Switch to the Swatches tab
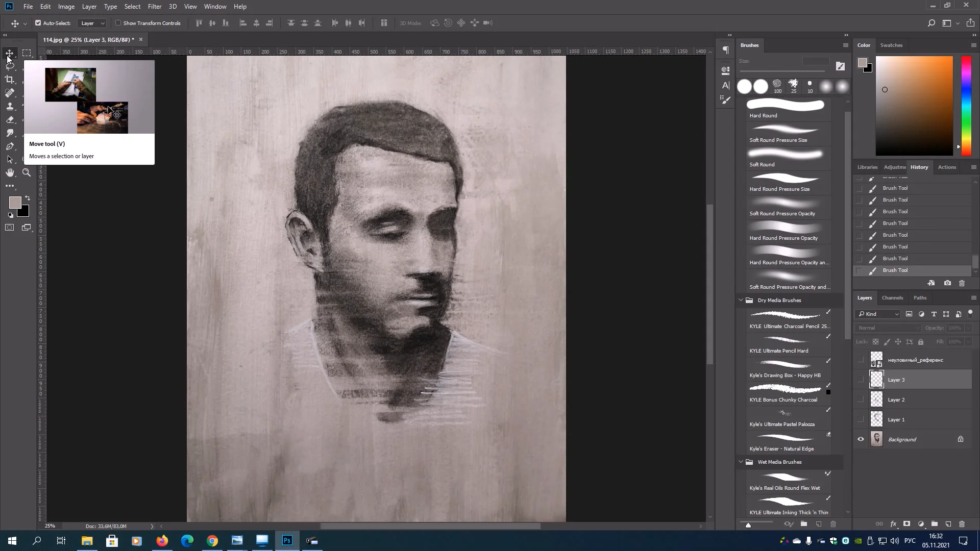980x551 pixels. pyautogui.click(x=891, y=45)
